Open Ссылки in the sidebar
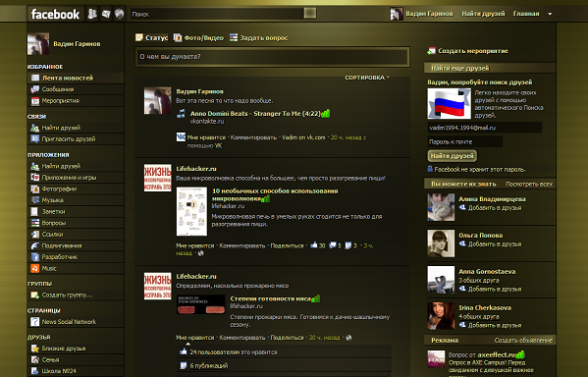The width and height of the screenshot is (588, 377). pyautogui.click(x=76, y=234)
